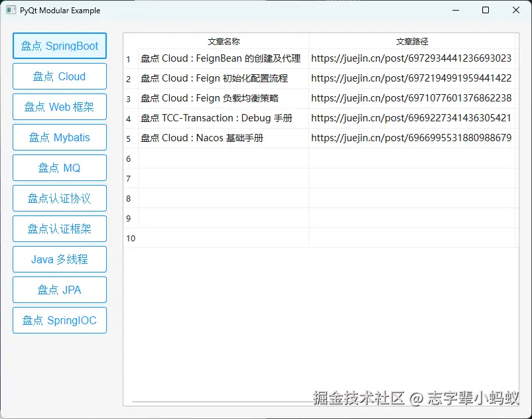Select empty row header 6
Image resolution: width=532 pixels, height=419 pixels.
click(131, 158)
